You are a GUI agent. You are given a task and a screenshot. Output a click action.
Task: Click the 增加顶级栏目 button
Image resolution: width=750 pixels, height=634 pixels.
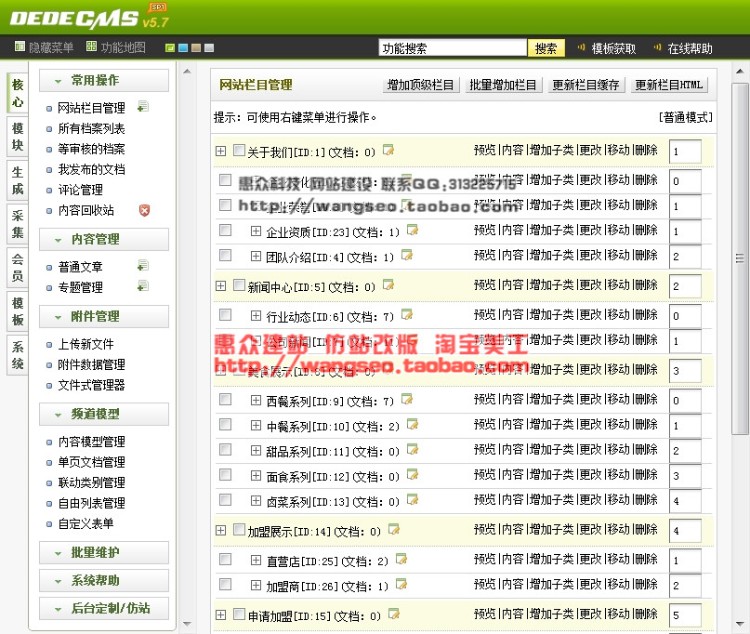[421, 85]
